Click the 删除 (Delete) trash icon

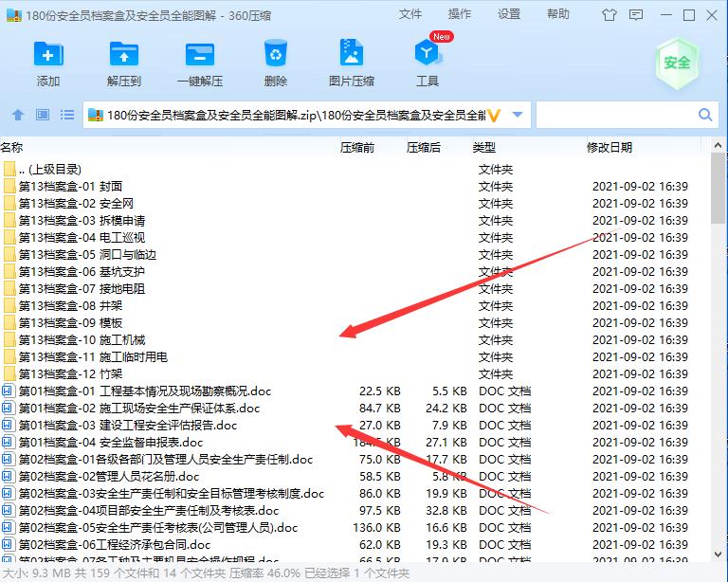tap(276, 53)
